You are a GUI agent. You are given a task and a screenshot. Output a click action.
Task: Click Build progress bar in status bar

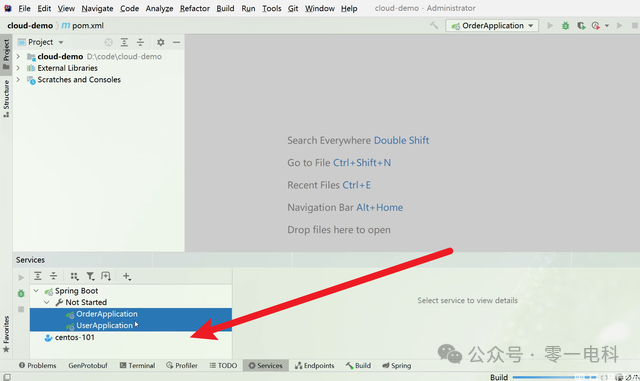(554, 377)
